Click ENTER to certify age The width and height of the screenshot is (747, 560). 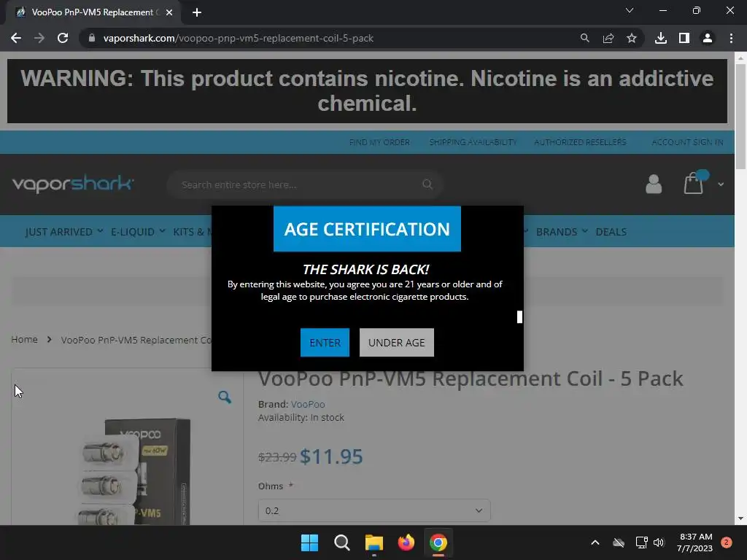[x=325, y=343]
